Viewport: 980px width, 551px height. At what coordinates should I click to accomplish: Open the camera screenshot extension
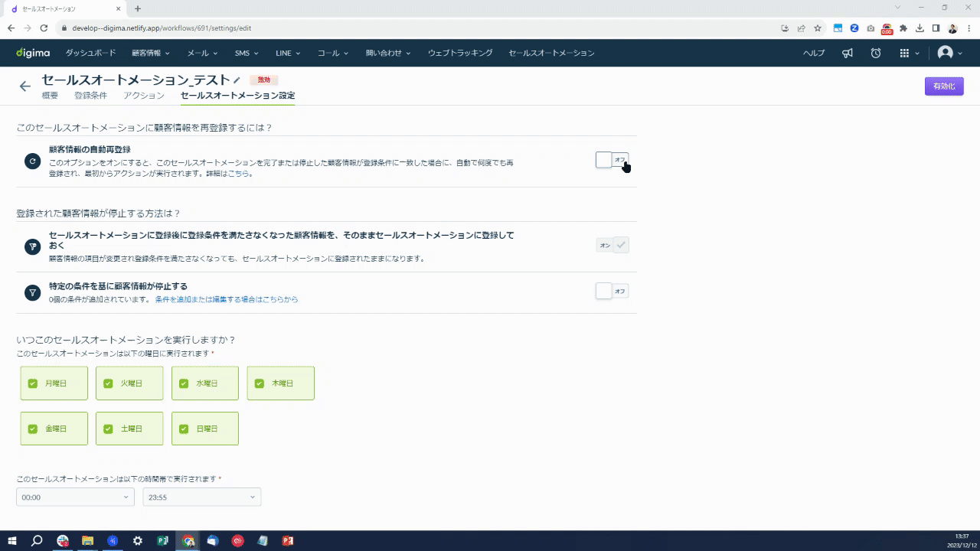tap(871, 28)
